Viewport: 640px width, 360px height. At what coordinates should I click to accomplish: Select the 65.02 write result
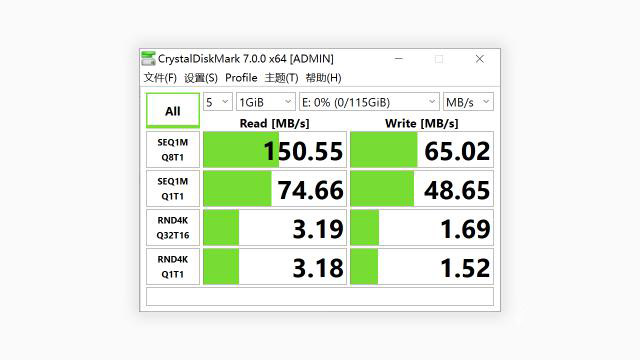coord(422,150)
